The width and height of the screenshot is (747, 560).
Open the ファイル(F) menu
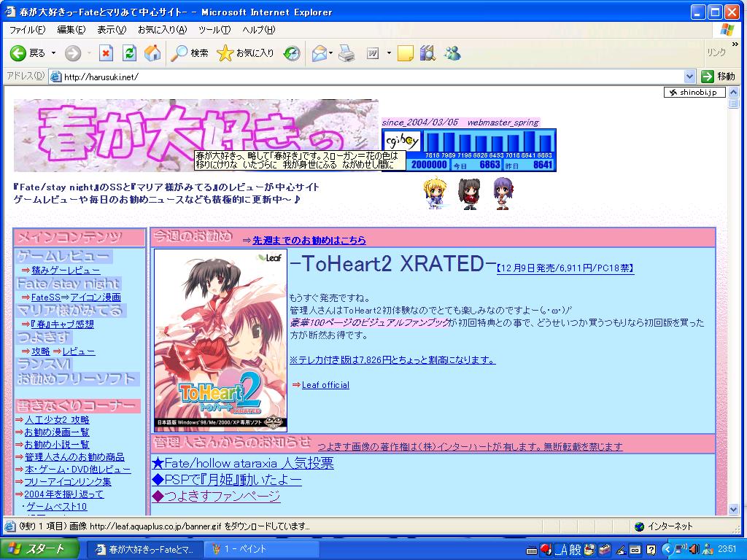(27, 29)
